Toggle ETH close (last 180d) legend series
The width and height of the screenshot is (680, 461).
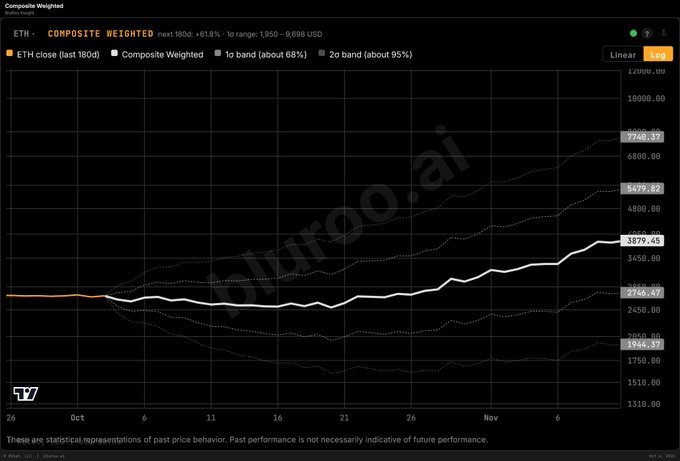(53, 55)
